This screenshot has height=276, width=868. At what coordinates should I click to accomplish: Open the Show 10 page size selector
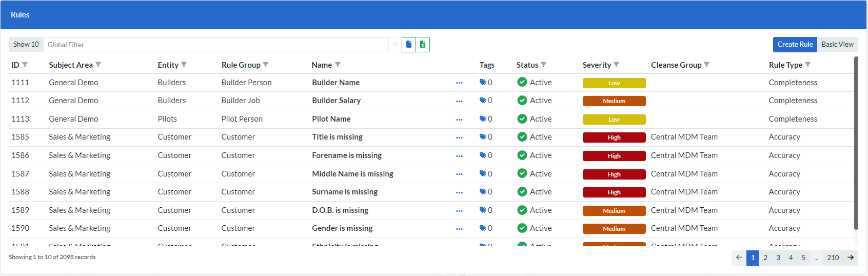tap(26, 45)
